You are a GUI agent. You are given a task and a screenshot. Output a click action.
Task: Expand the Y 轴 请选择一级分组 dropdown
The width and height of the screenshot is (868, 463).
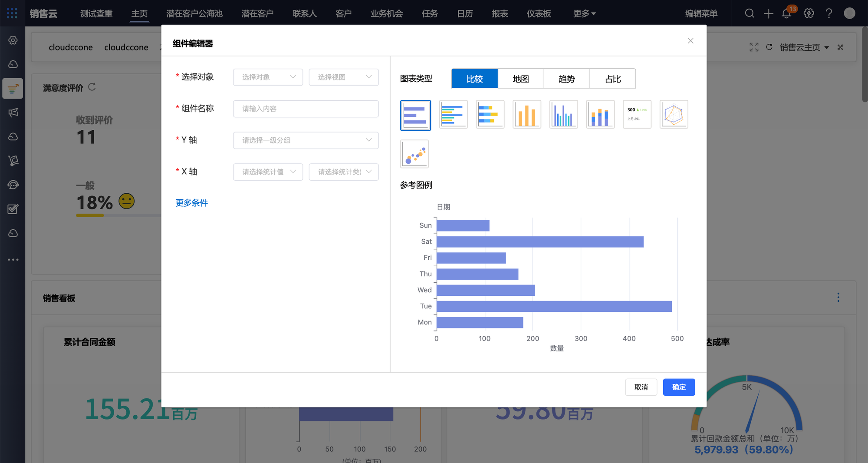306,140
